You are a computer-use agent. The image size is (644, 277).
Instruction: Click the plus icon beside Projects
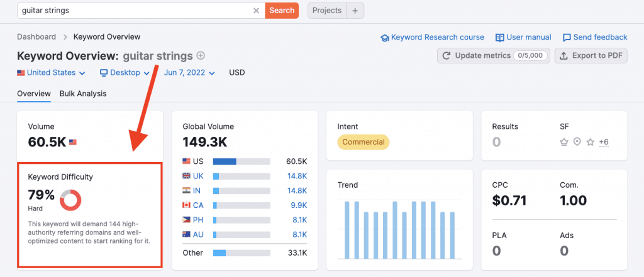point(355,11)
